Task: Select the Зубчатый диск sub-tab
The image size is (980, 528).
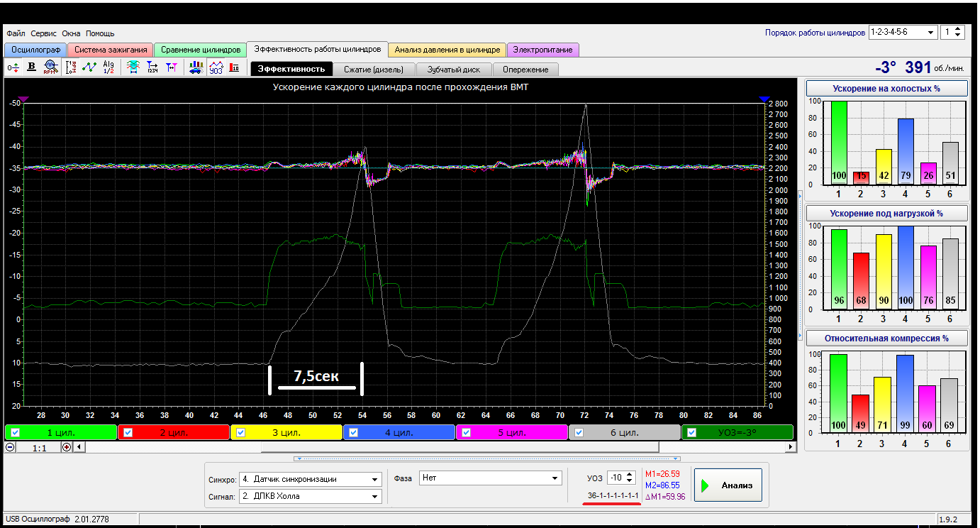Action: pos(454,69)
